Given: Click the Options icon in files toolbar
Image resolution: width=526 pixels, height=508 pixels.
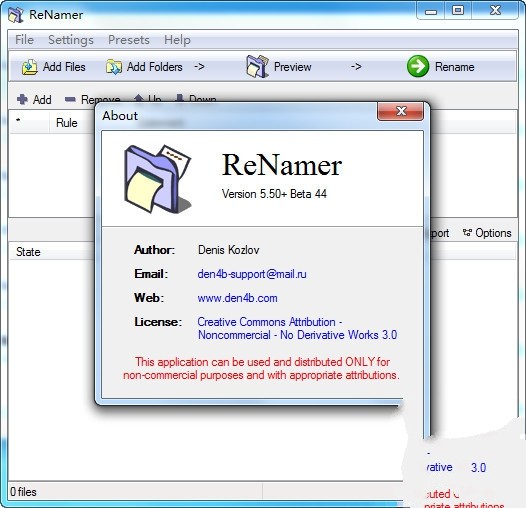Looking at the screenshot, I should (x=467, y=233).
